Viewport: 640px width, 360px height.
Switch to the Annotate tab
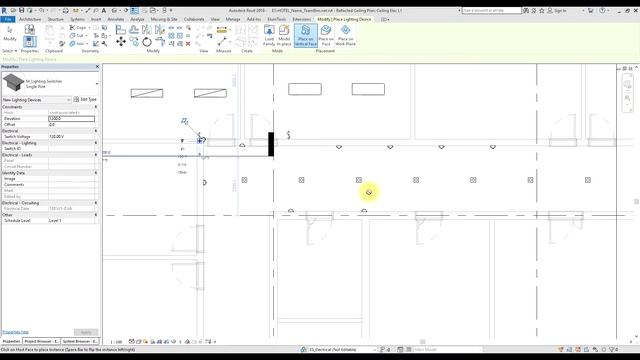coord(116,19)
